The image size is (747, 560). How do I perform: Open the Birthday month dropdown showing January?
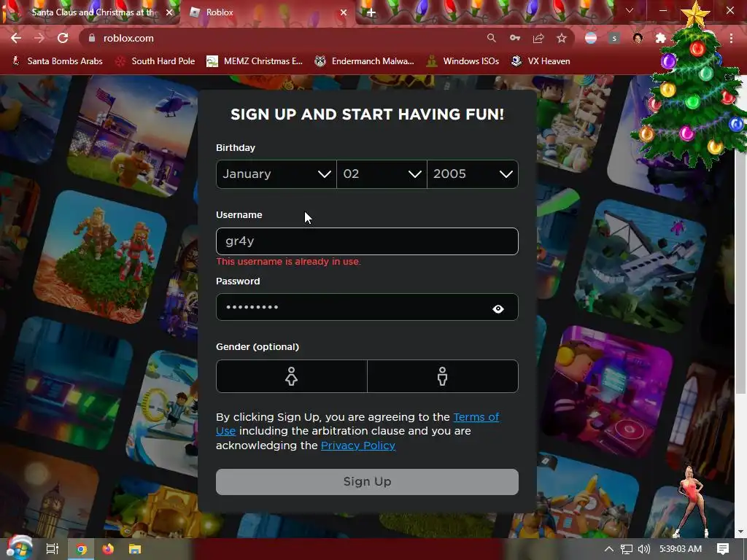pos(276,174)
